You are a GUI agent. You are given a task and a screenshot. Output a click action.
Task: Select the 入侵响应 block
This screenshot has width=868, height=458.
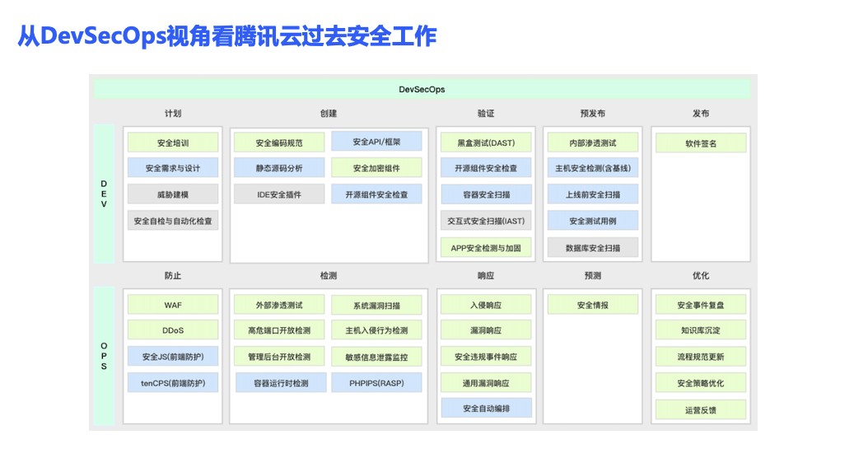click(486, 305)
